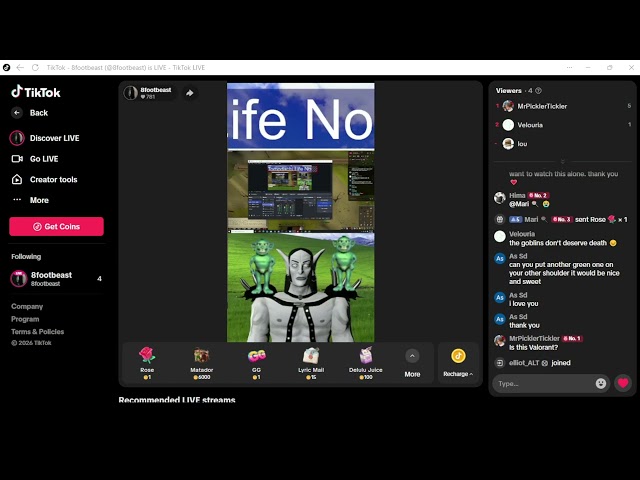Open the Viewers info question mark icon
Image resolution: width=640 pixels, height=480 pixels.
tap(538, 91)
